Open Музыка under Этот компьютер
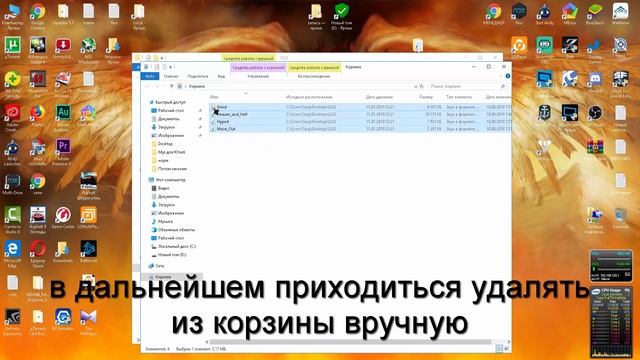Screen dimensions: 640x360 tap(162, 221)
